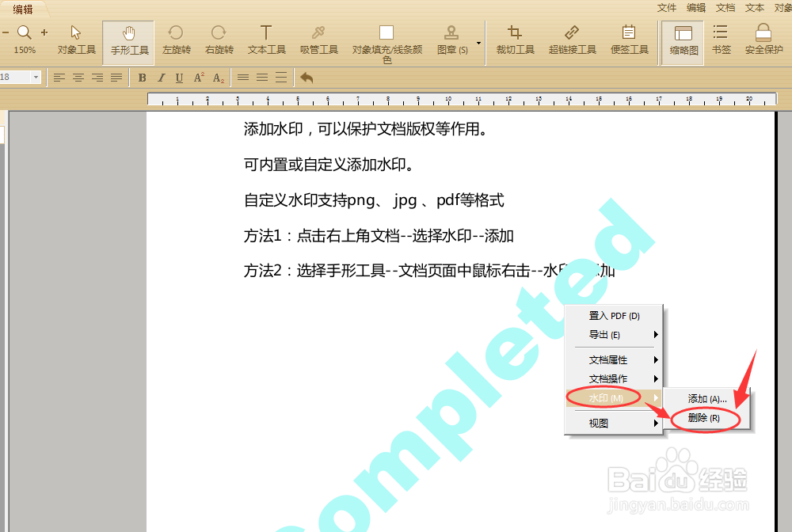This screenshot has width=792, height=532.
Task: Set narrow line spacing icon
Action: (243, 78)
